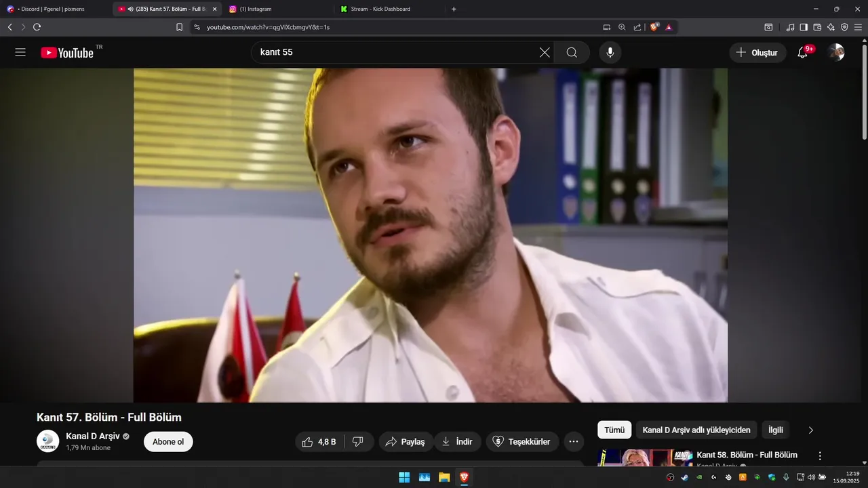868x488 pixels.
Task: Open the browser tab search icon
Action: coord(768,27)
